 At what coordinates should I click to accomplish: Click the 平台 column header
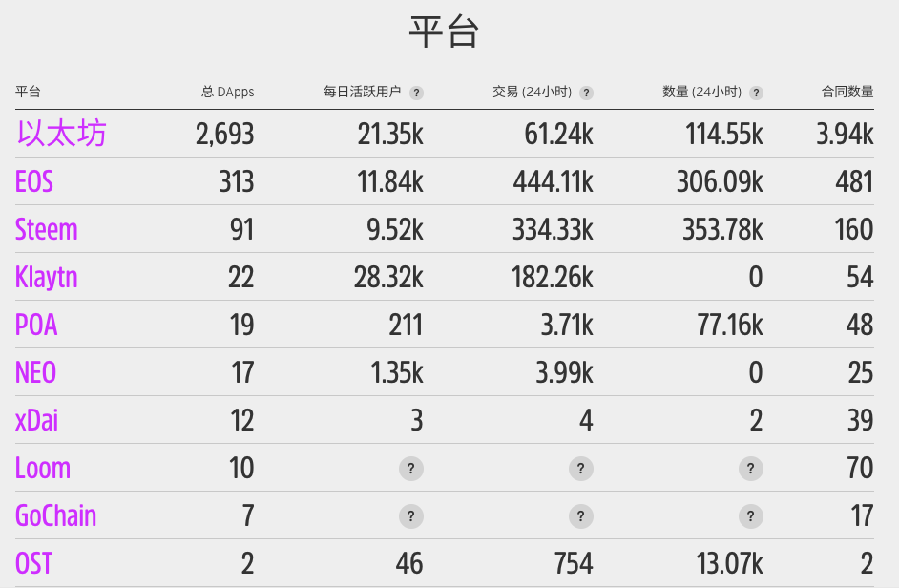pos(25,93)
